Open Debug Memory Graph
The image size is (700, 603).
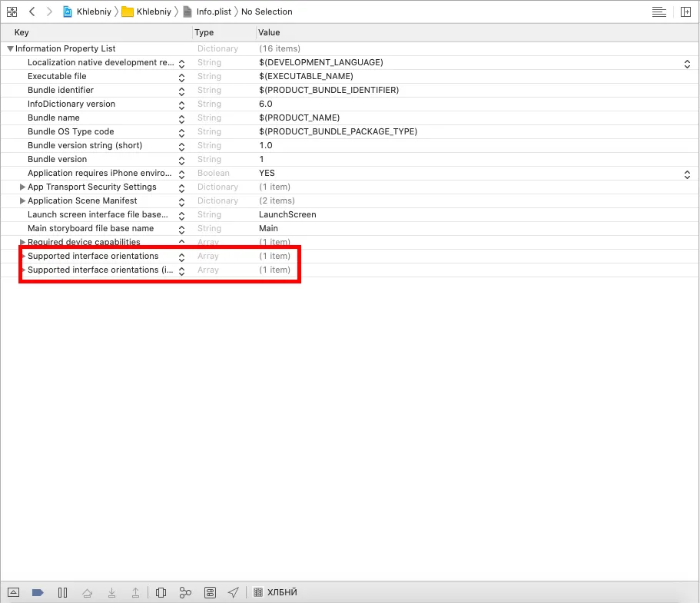(x=185, y=593)
